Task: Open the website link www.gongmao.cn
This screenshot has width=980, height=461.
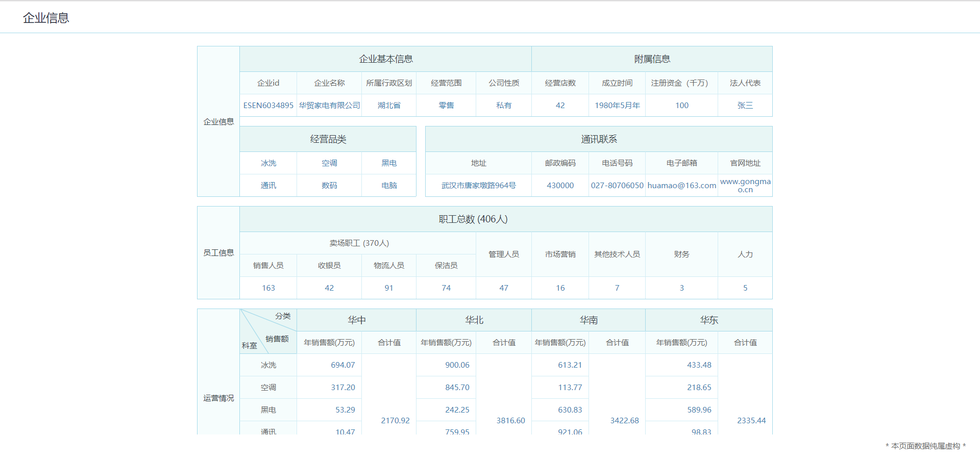Action: 745,186
